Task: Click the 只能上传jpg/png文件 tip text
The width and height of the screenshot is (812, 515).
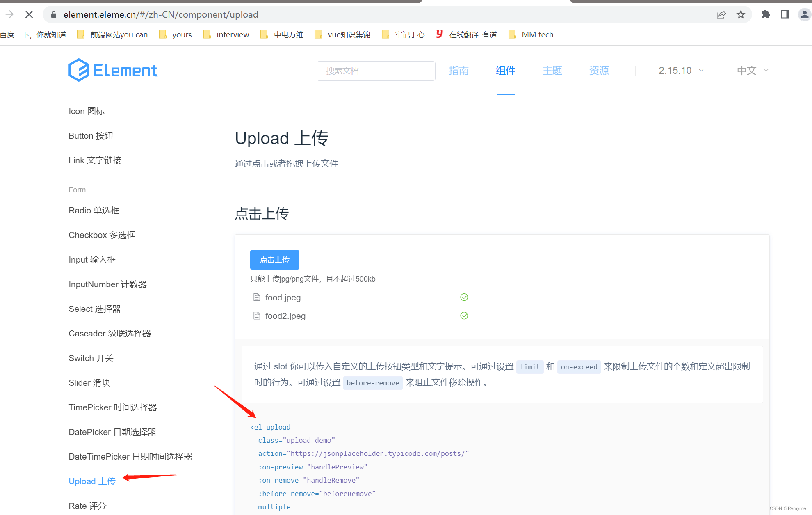Action: click(313, 279)
